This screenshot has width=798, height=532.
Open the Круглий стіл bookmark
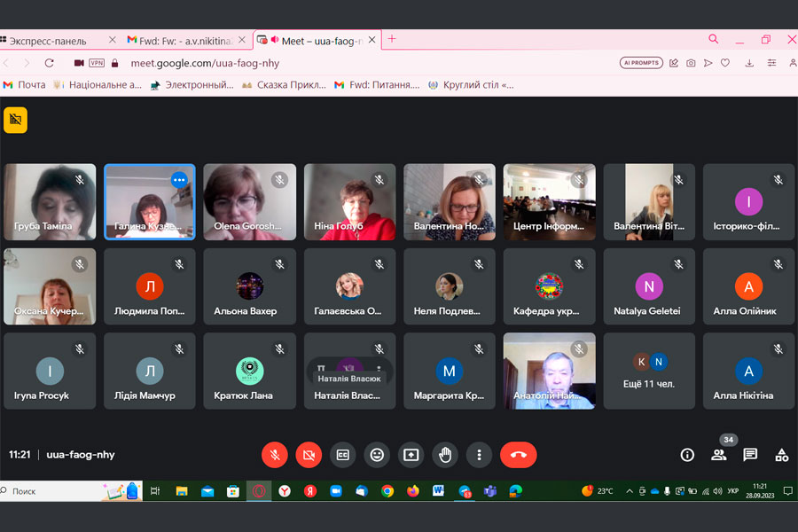472,85
